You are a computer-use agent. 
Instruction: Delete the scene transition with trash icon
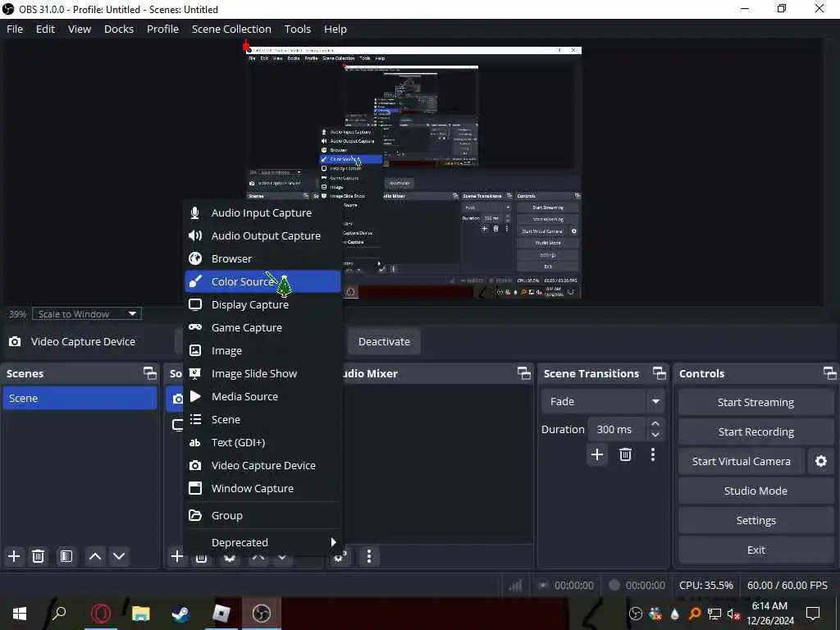click(x=625, y=454)
